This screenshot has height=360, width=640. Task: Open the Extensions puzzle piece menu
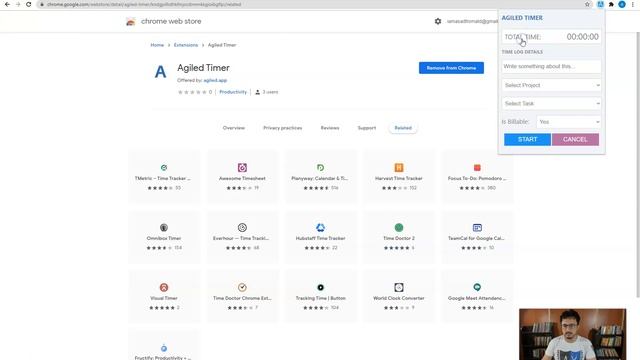coord(611,4)
